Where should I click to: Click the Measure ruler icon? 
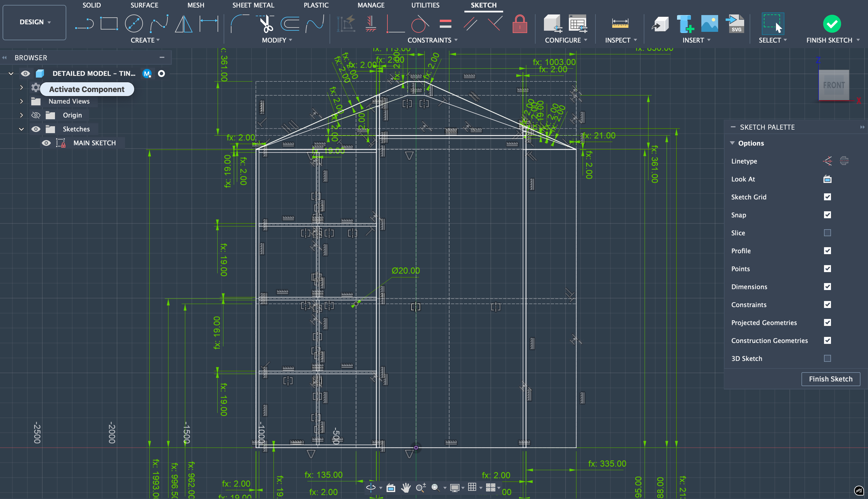click(x=620, y=24)
